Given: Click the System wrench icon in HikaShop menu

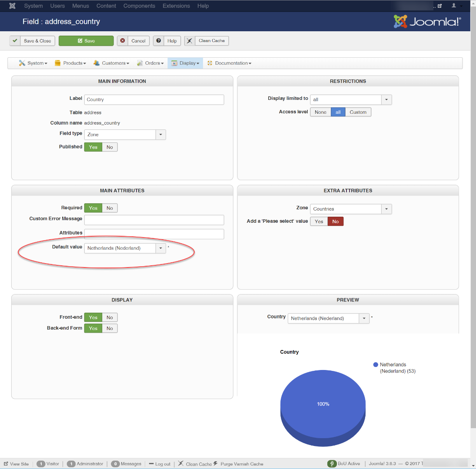Looking at the screenshot, I should (x=22, y=63).
